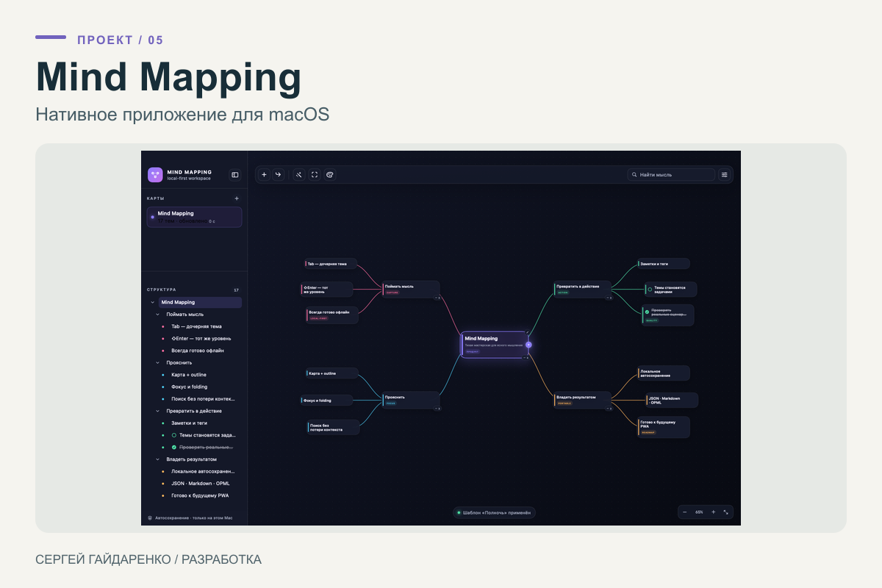Select Фокус и folding canvas node
Viewport: 882px width, 588px height.
pyautogui.click(x=326, y=401)
